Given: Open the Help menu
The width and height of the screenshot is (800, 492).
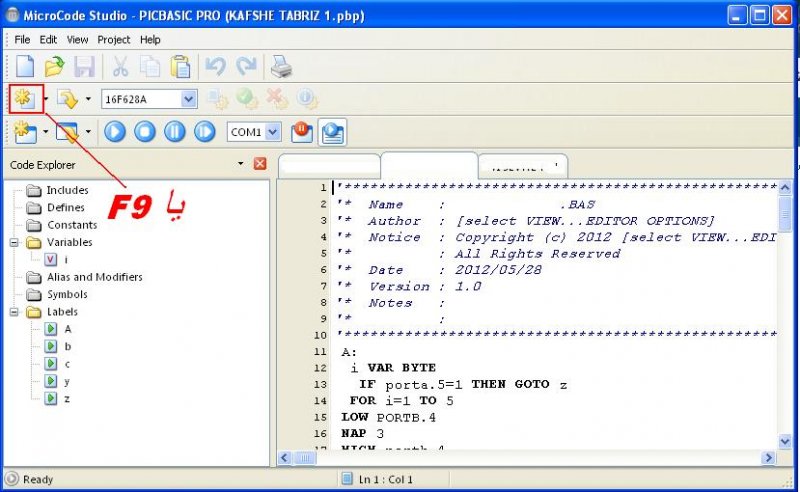Looking at the screenshot, I should [x=150, y=39].
